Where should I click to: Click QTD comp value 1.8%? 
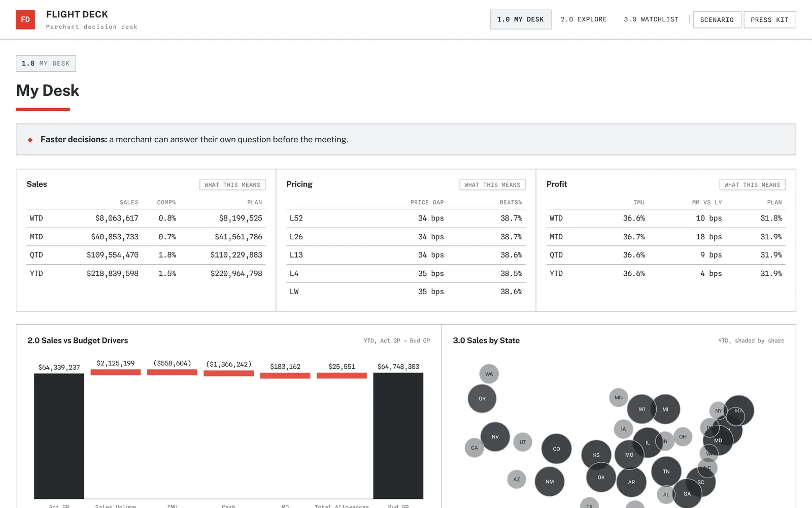point(167,255)
